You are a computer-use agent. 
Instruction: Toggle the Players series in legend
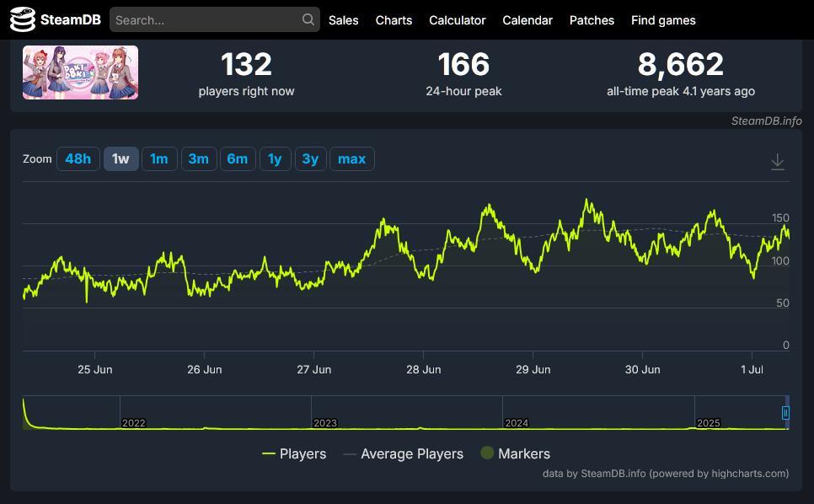(x=294, y=453)
